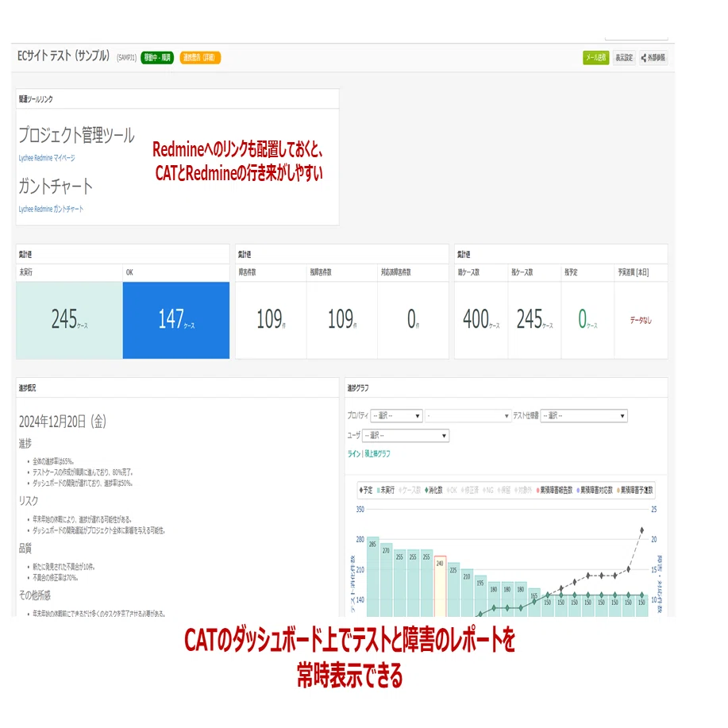
Task: Click the green 稼働中 status badge
Action: click(x=157, y=58)
